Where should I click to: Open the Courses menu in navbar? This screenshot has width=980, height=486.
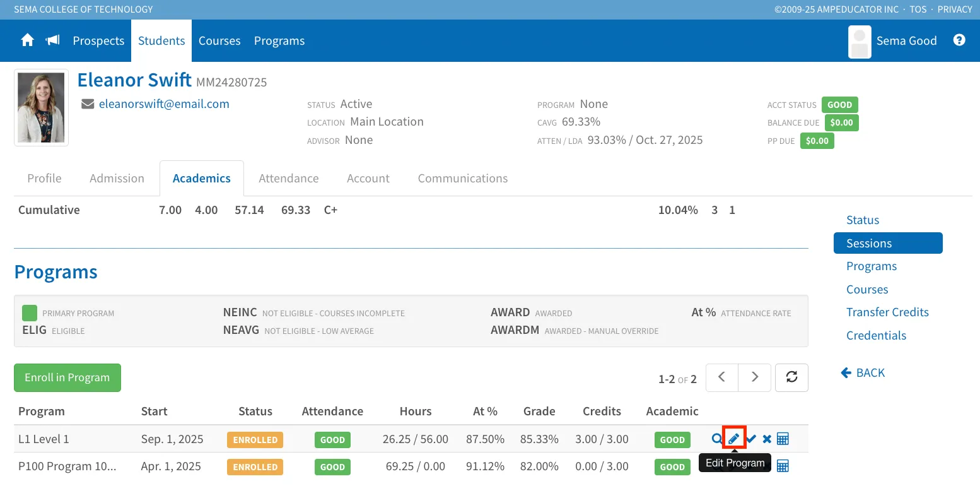click(219, 40)
